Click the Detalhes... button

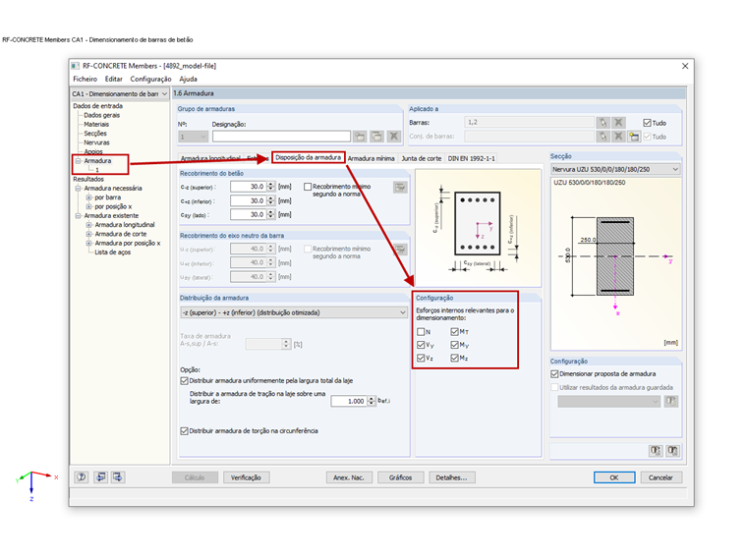pos(451,477)
